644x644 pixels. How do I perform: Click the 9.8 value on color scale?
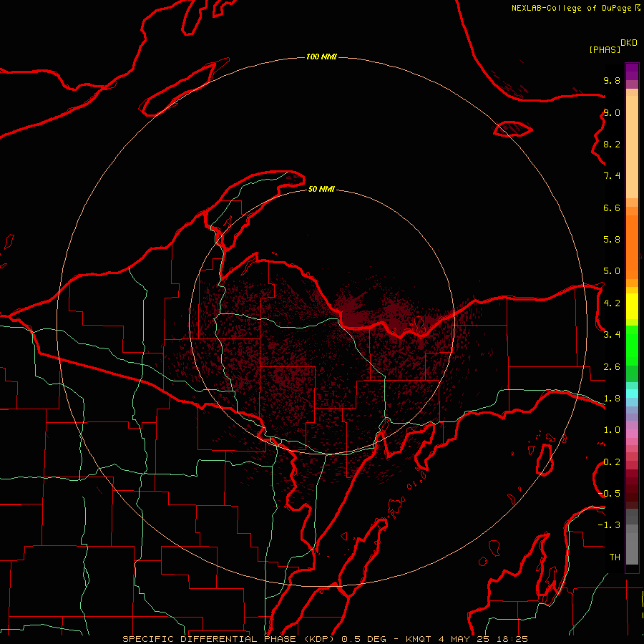(612, 80)
